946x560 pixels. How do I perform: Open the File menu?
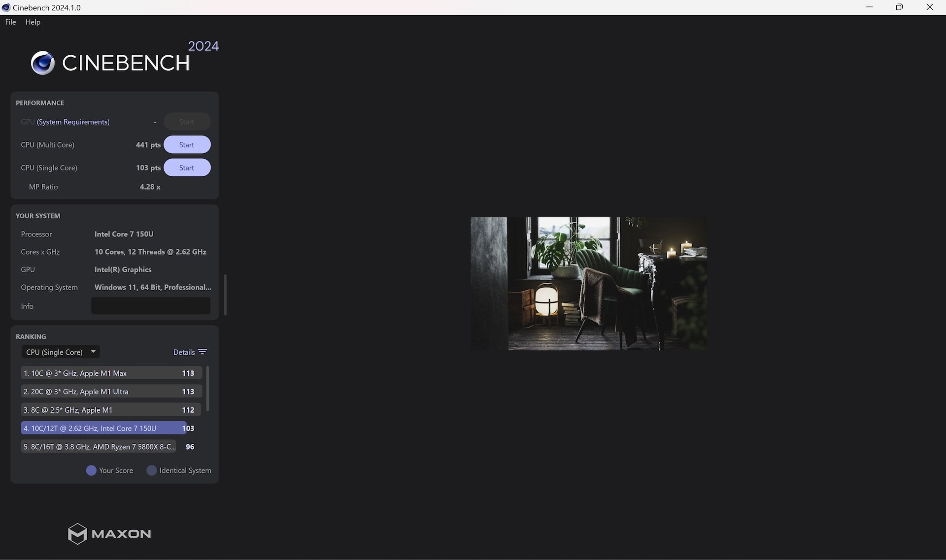(x=10, y=21)
